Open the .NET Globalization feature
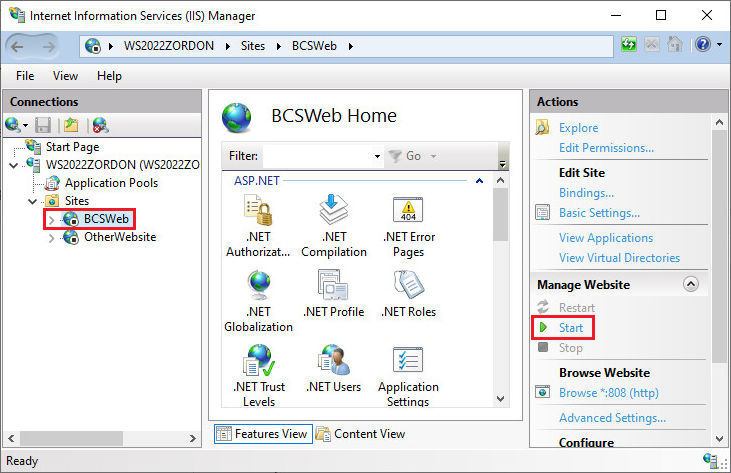This screenshot has height=473, width=731. tap(258, 287)
